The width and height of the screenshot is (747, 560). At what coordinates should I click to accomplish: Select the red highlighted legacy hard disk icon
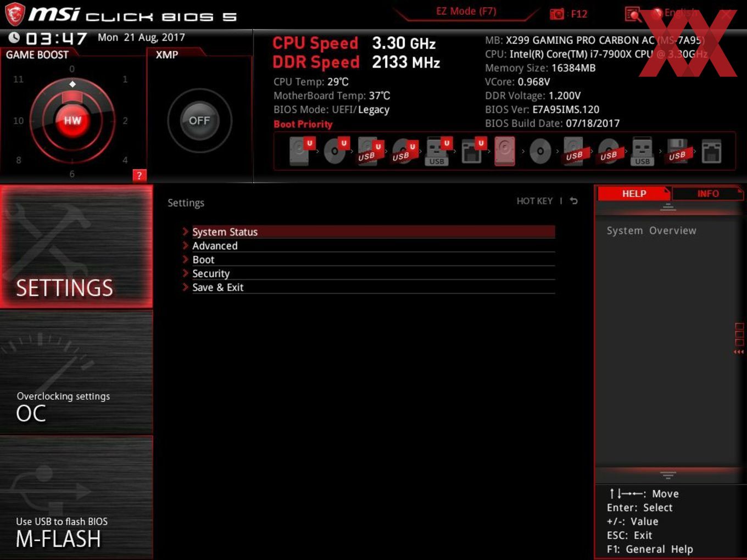click(x=505, y=151)
